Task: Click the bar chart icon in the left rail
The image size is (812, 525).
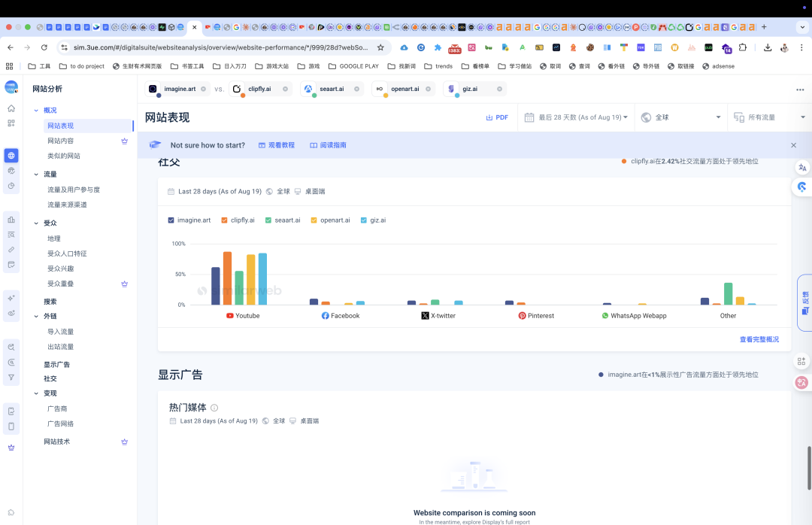Action: pos(11,220)
